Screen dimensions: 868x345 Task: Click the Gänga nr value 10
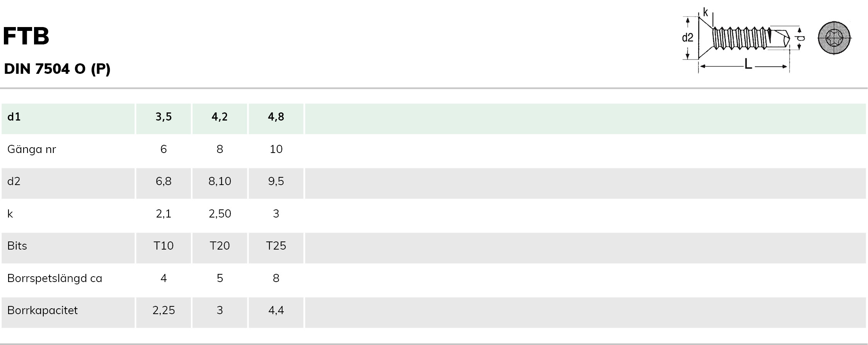pos(276,149)
